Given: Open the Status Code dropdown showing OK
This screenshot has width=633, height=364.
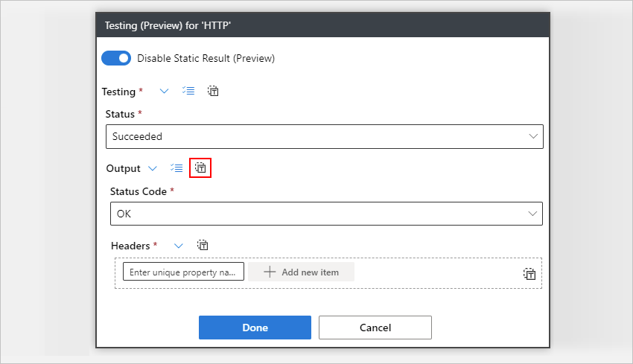Looking at the screenshot, I should click(x=325, y=214).
